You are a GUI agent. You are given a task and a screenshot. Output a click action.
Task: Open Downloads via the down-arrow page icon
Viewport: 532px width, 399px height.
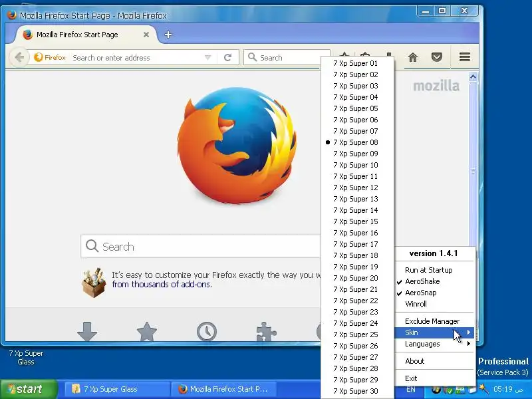click(x=87, y=331)
